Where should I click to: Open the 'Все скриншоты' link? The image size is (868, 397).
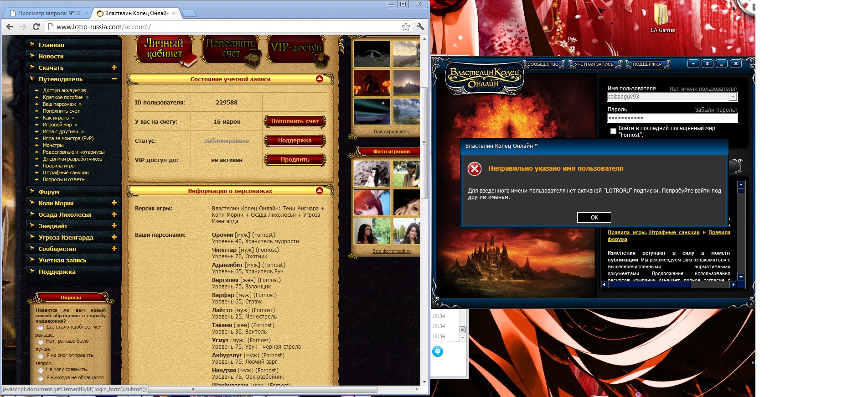(392, 131)
